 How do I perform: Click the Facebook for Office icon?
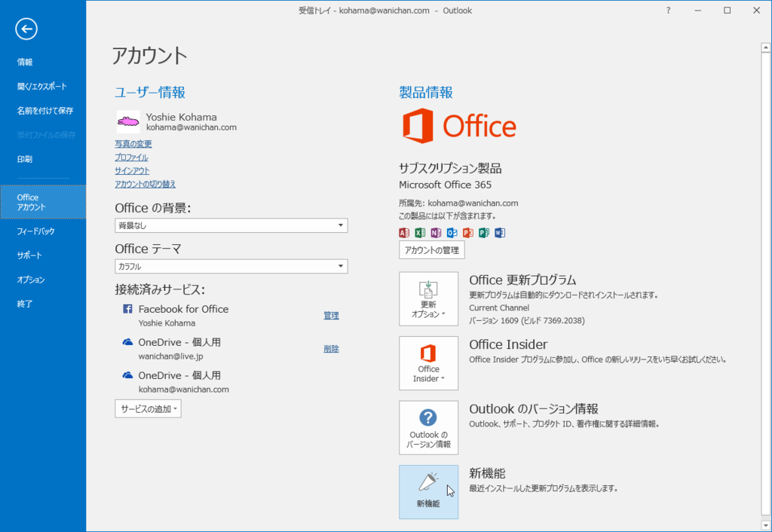click(x=127, y=308)
